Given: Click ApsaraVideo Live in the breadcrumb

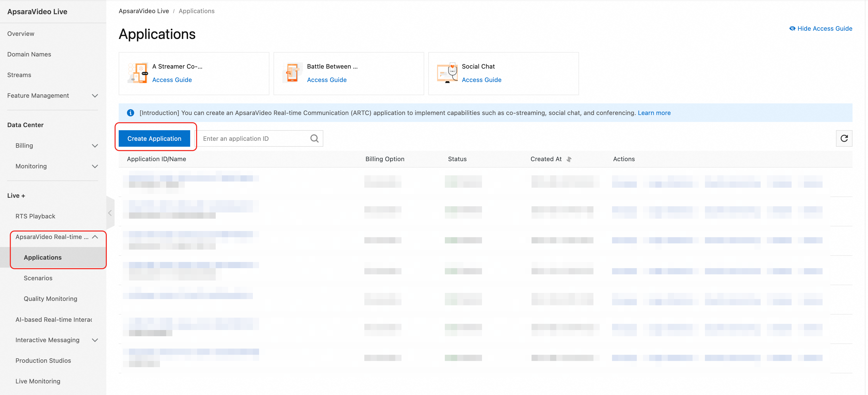Looking at the screenshot, I should (x=144, y=11).
